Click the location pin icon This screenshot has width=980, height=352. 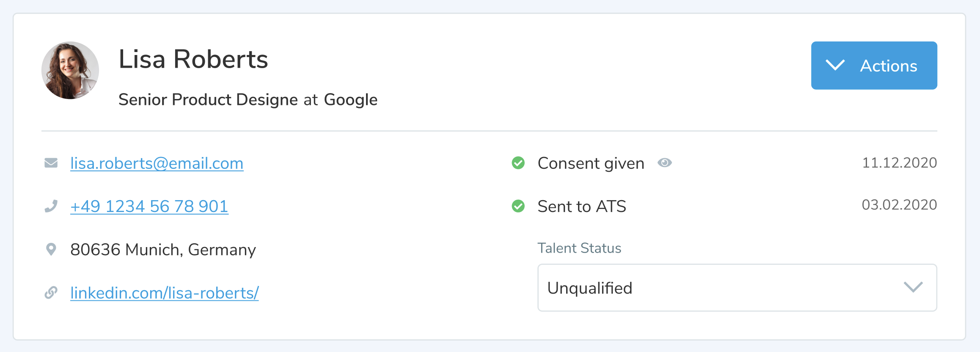tap(51, 249)
